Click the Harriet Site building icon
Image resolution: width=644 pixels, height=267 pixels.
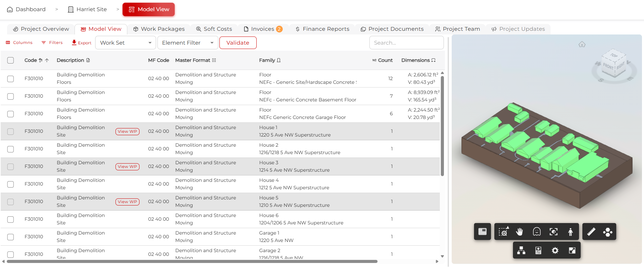[71, 9]
